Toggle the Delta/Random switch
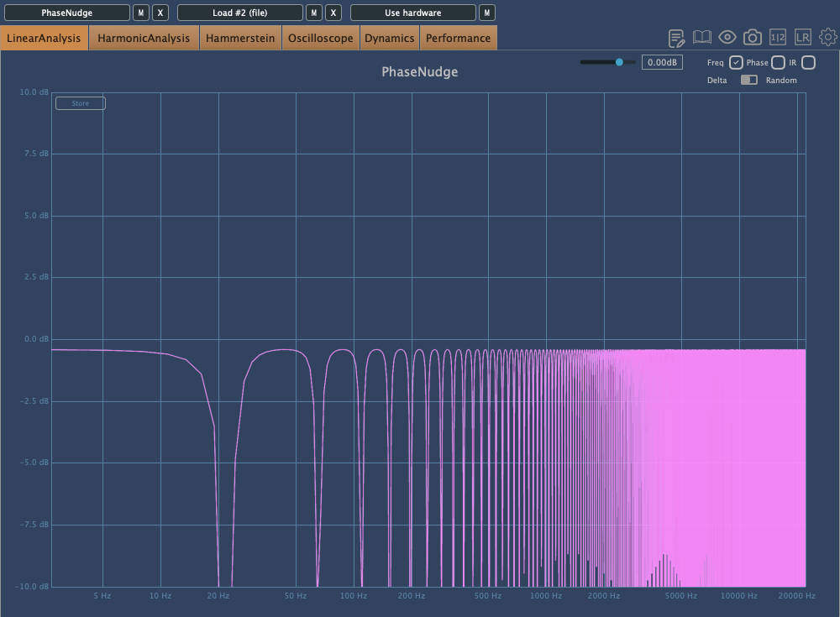840x617 pixels. pyautogui.click(x=748, y=80)
